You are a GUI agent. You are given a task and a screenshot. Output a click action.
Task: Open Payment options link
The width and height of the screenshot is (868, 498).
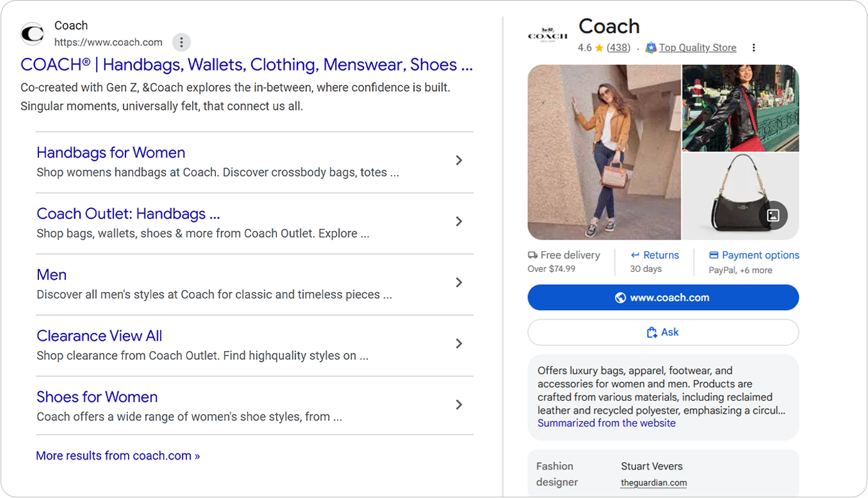coord(761,255)
